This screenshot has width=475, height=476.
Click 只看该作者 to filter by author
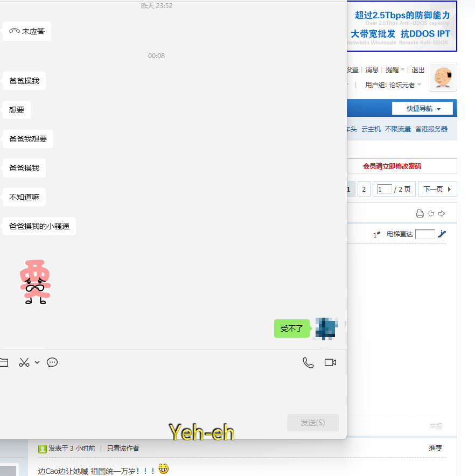(x=123, y=449)
